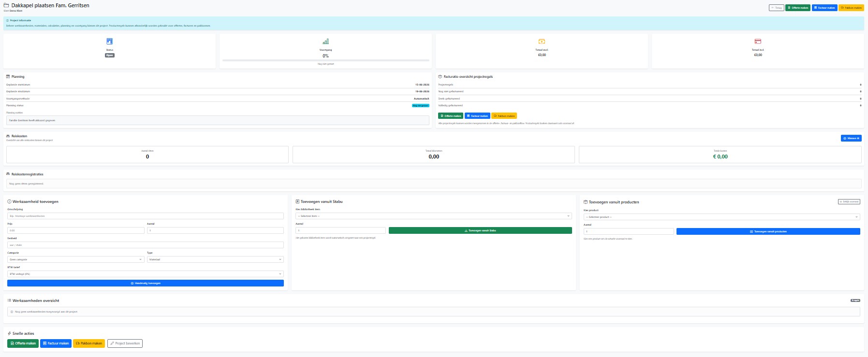Click Factuur maken under Snelle acties
Image resolution: width=868 pixels, height=357 pixels.
[56, 343]
